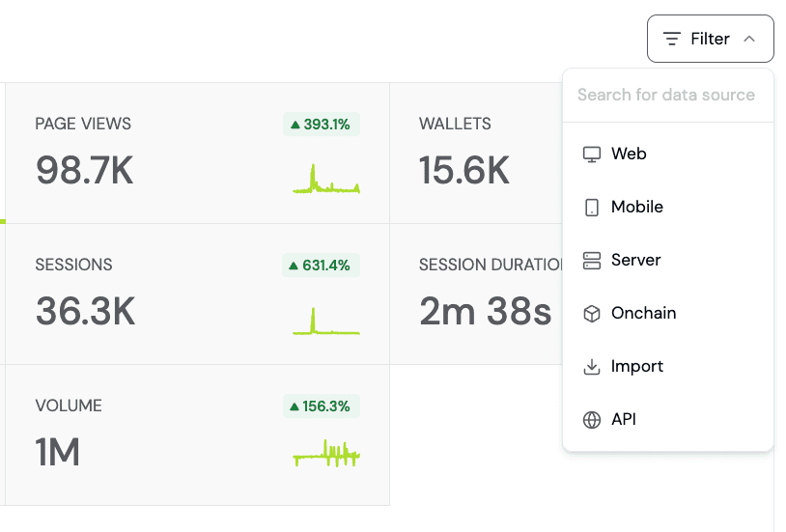This screenshot has width=786, height=532.
Task: Select the Mobile data source
Action: (x=668, y=207)
